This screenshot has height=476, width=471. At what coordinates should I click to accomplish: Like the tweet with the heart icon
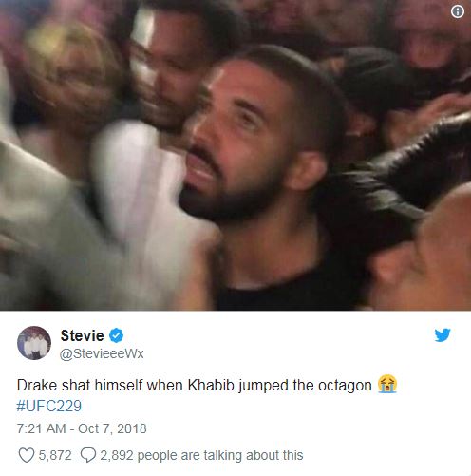click(x=27, y=455)
